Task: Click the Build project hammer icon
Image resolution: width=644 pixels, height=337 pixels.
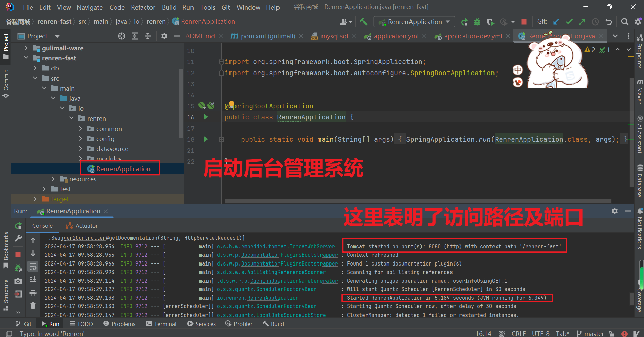Action: [363, 22]
